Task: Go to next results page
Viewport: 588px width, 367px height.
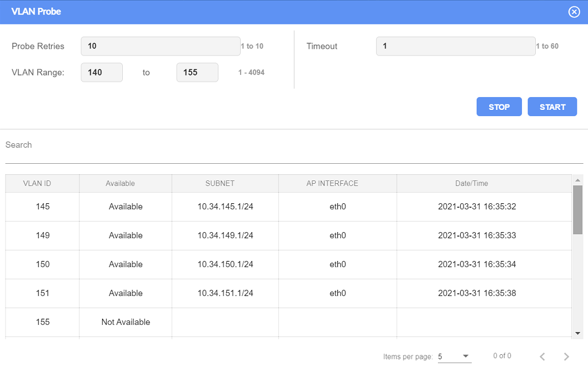Action: (566, 356)
